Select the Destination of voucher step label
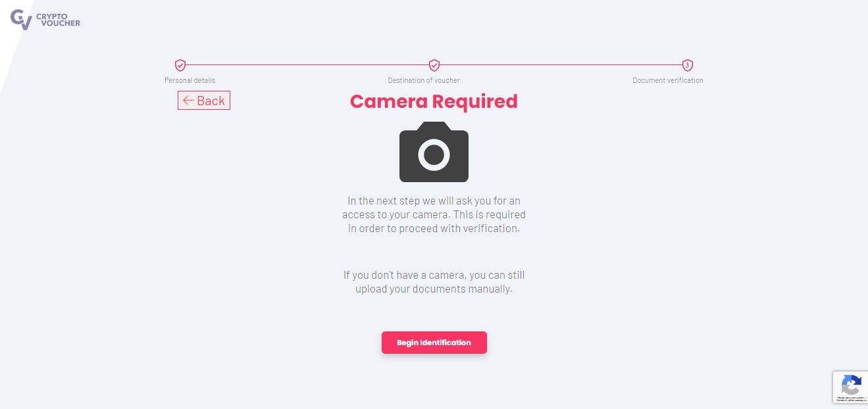868x409 pixels. click(x=424, y=80)
